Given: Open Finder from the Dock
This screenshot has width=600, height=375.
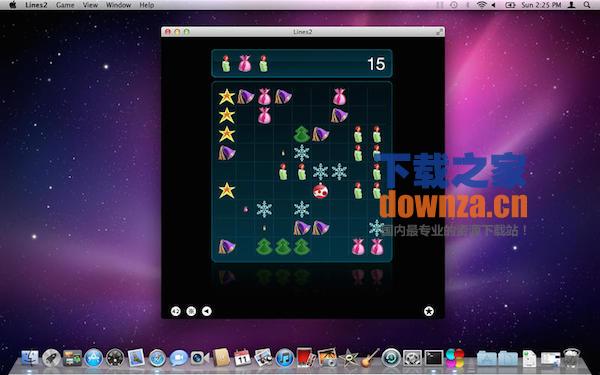Looking at the screenshot, I should pos(30,358).
